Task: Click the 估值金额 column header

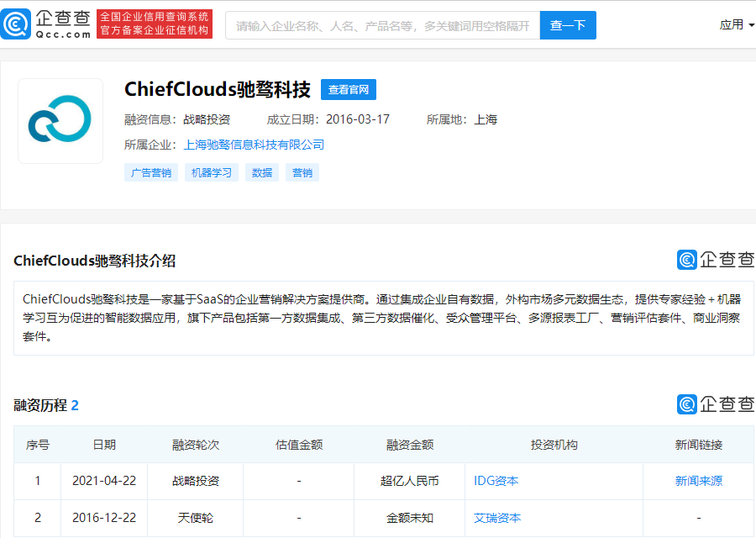Action: 299,445
